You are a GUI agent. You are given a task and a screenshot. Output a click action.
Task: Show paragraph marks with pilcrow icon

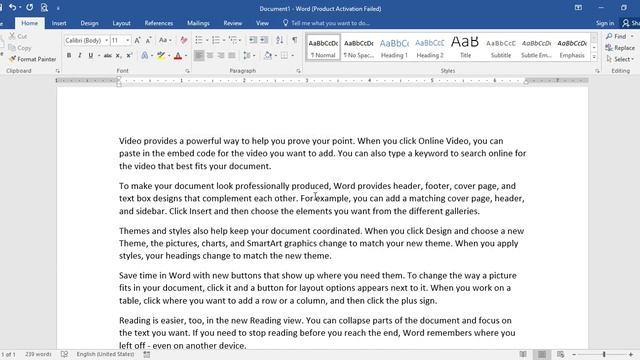(294, 40)
